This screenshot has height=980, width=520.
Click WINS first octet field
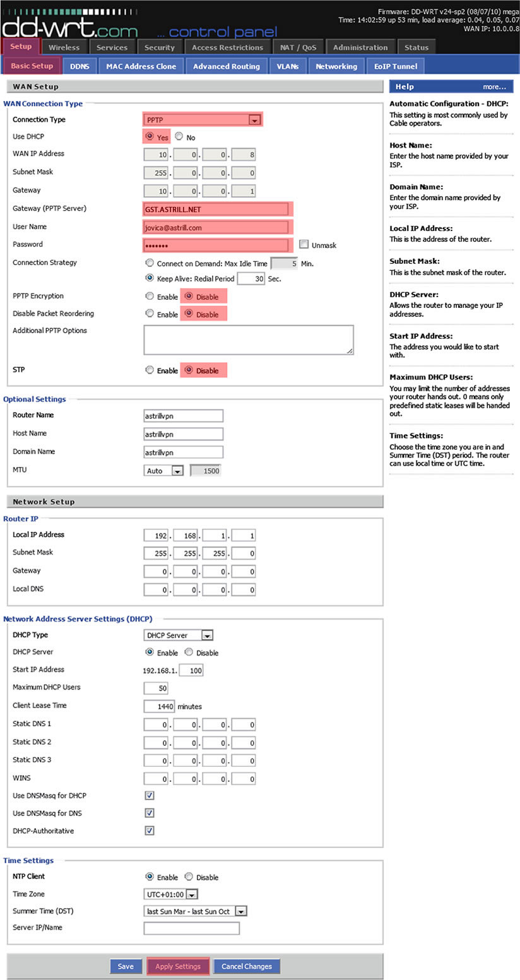point(156,779)
